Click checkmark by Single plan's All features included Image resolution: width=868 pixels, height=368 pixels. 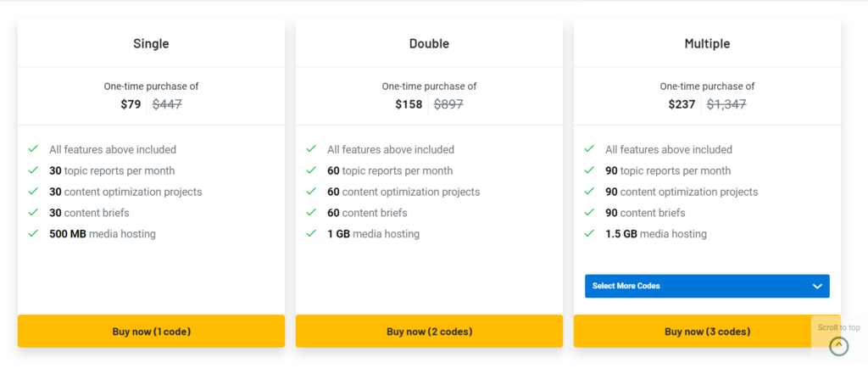tap(33, 149)
